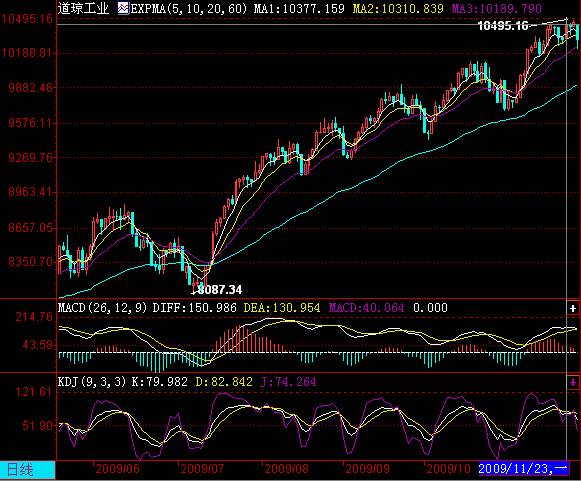Click the 9882.46 price axis label
The width and height of the screenshot is (581, 481).
[30, 88]
